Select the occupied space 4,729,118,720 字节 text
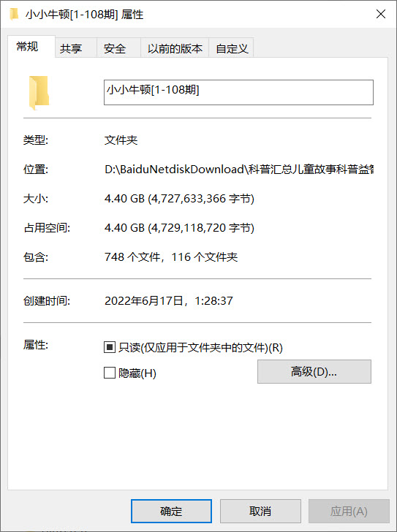This screenshot has width=397, height=532. click(x=179, y=228)
